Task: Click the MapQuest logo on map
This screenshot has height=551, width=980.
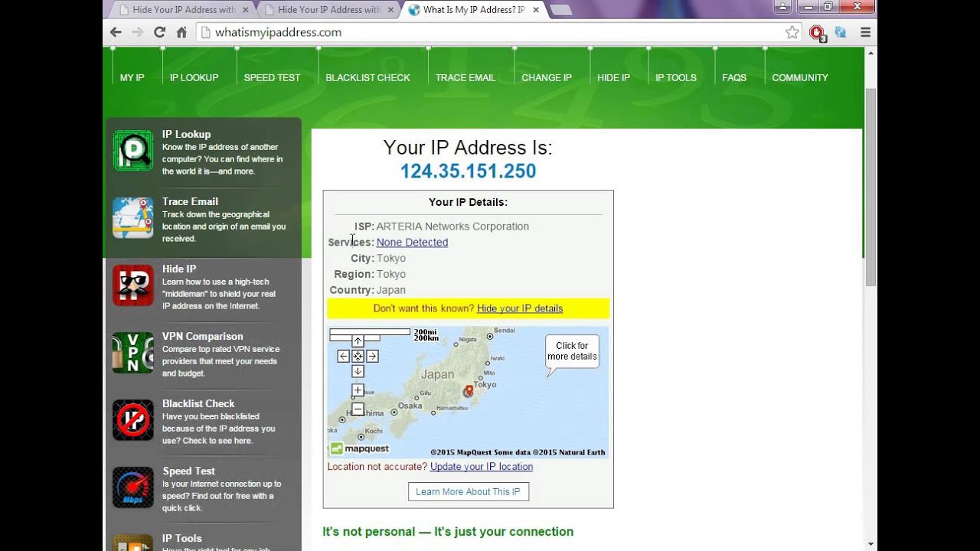Action: click(360, 449)
